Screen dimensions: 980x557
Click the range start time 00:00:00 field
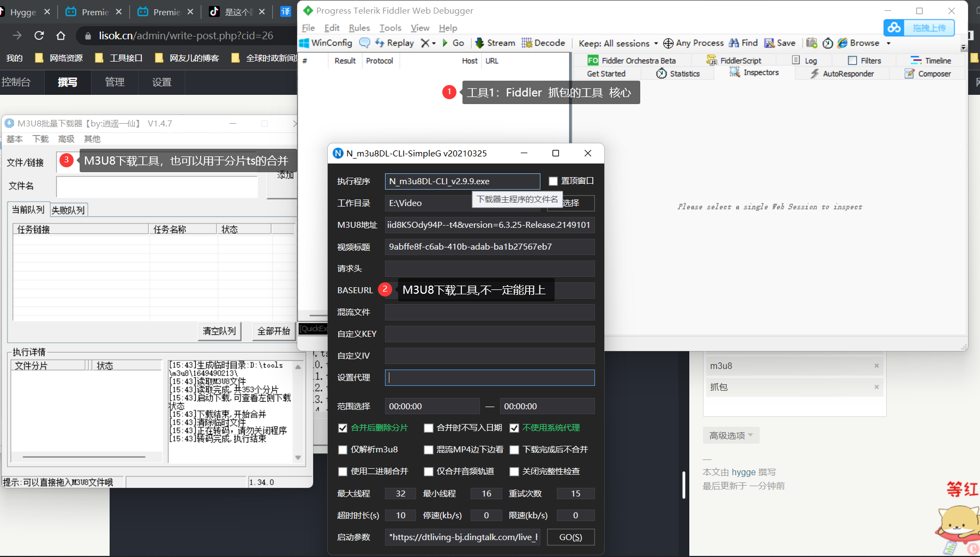coord(432,406)
